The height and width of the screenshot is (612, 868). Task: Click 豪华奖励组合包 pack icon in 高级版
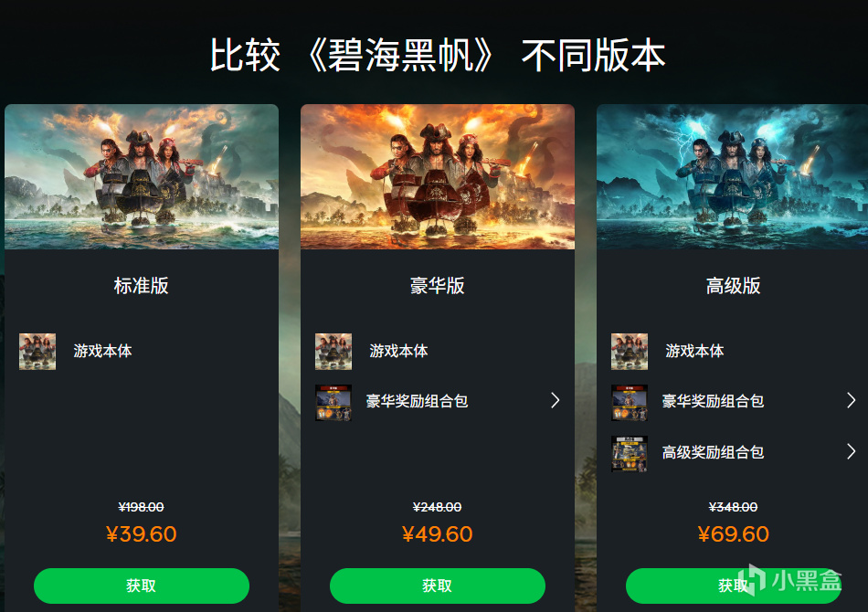(x=630, y=403)
